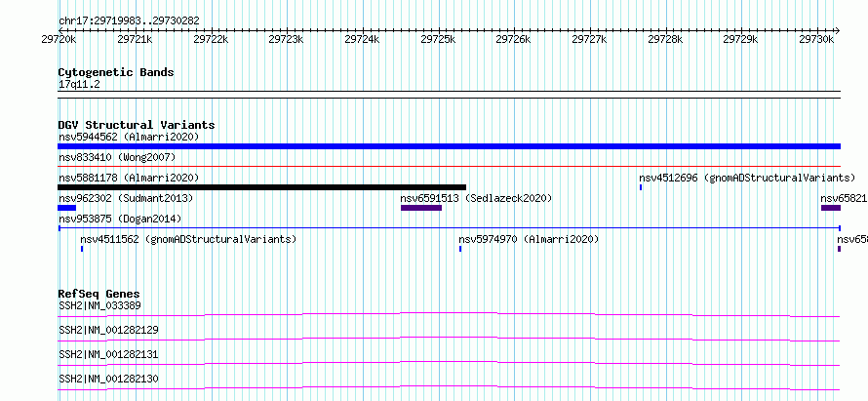Click the SSH2|NM_001282131 transcript label

click(108, 354)
